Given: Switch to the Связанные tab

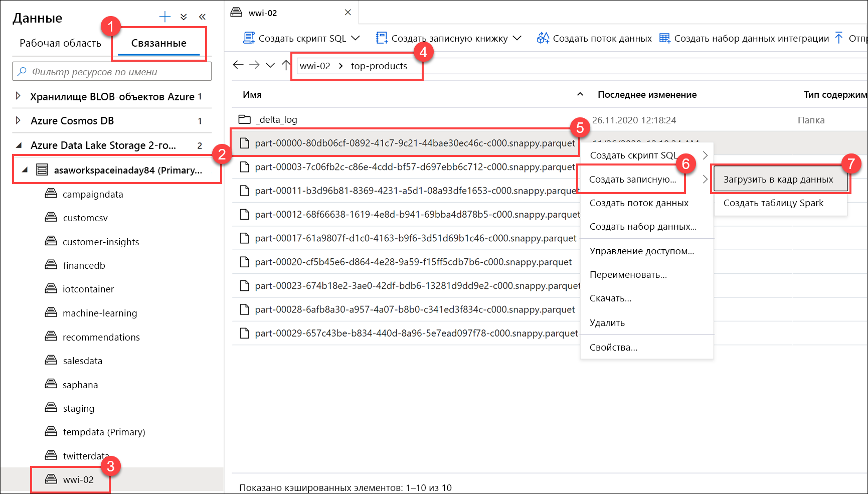Looking at the screenshot, I should point(158,43).
